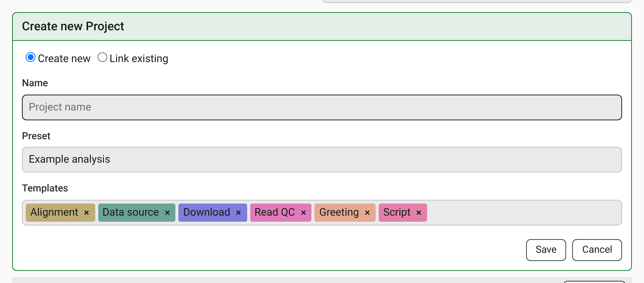This screenshot has width=644, height=283.
Task: Click the Alignment tag label
Action: pyautogui.click(x=54, y=212)
